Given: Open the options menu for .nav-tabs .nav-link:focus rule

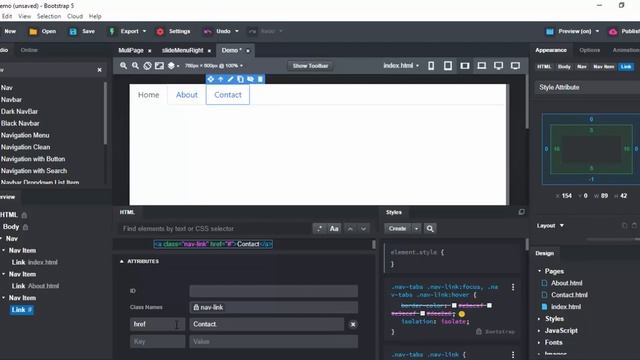Looking at the screenshot, I should [513, 287].
